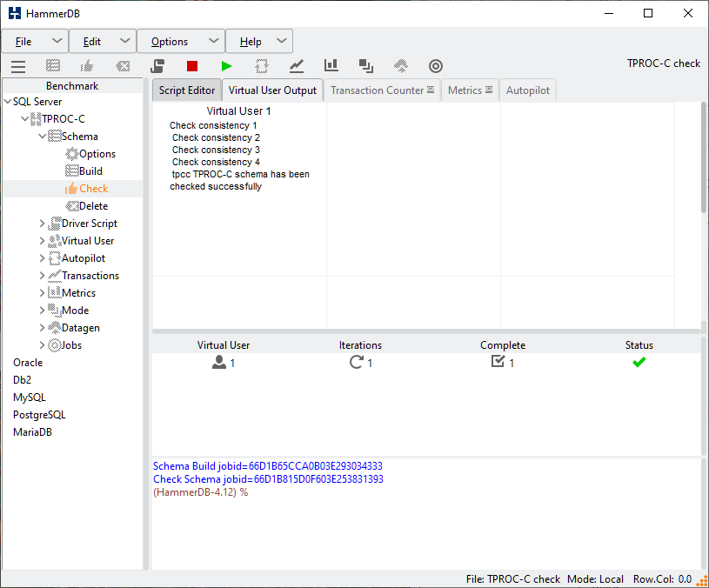Click the hamburger menu icon in the toolbar
The height and width of the screenshot is (588, 709).
point(17,66)
